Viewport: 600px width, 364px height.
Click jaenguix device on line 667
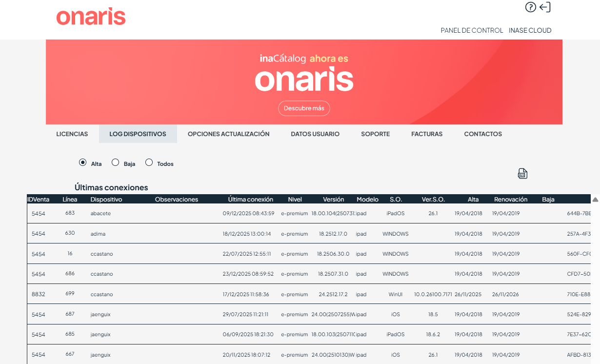coord(100,355)
